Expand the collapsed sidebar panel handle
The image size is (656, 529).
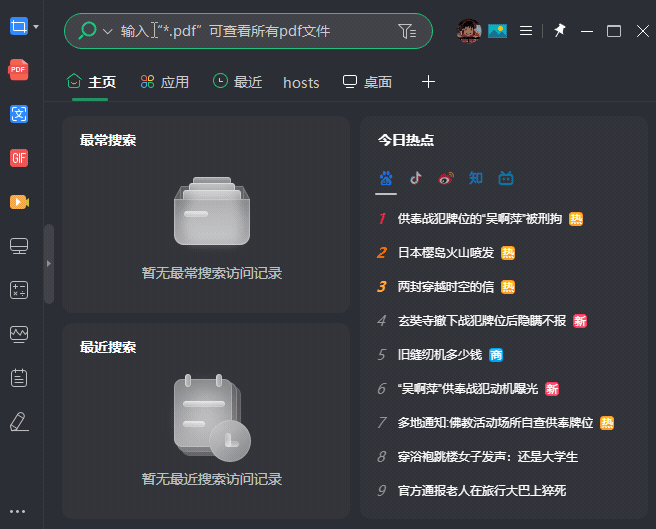click(x=48, y=263)
